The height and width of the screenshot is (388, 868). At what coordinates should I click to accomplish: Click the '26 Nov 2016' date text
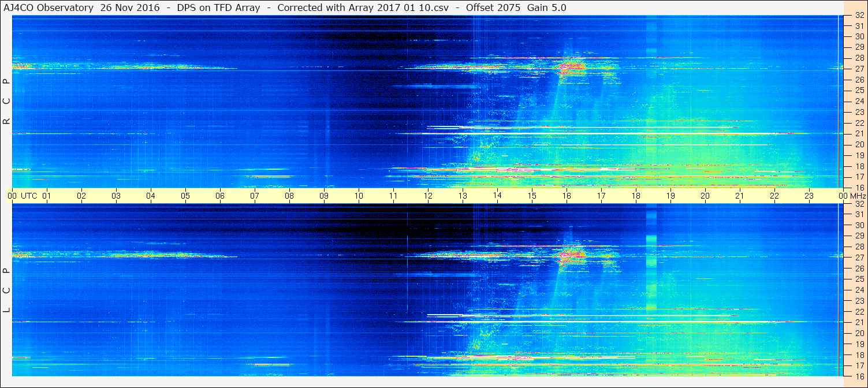(x=130, y=8)
